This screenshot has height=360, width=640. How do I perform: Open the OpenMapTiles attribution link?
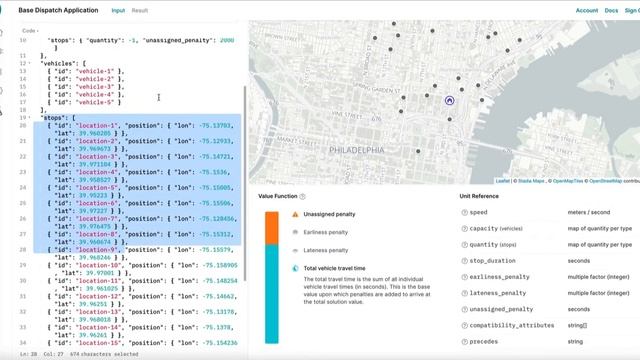click(568, 181)
